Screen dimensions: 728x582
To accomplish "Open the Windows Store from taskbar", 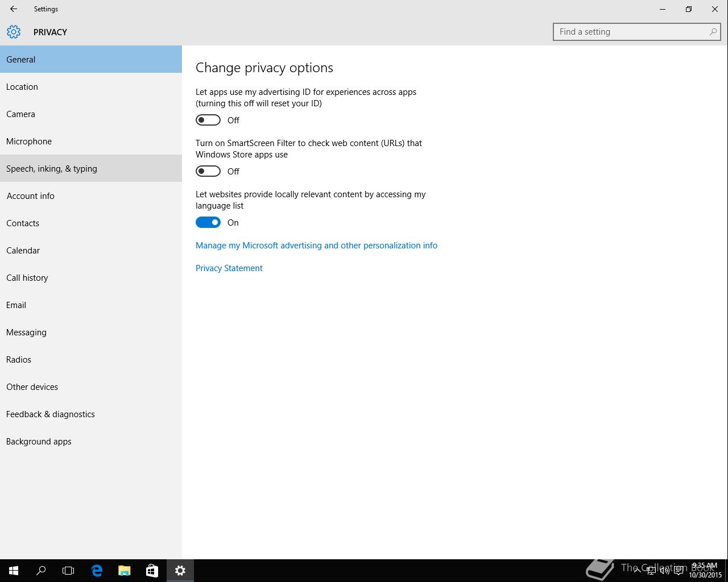I will pos(152,571).
